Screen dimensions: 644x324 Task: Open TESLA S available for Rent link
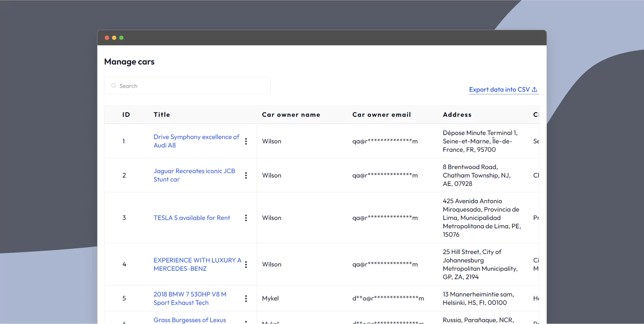pyautogui.click(x=192, y=218)
